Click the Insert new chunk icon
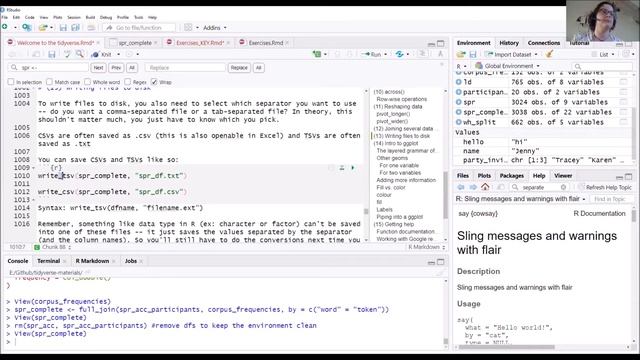Viewport: 640px width, 360px height. click(317, 54)
